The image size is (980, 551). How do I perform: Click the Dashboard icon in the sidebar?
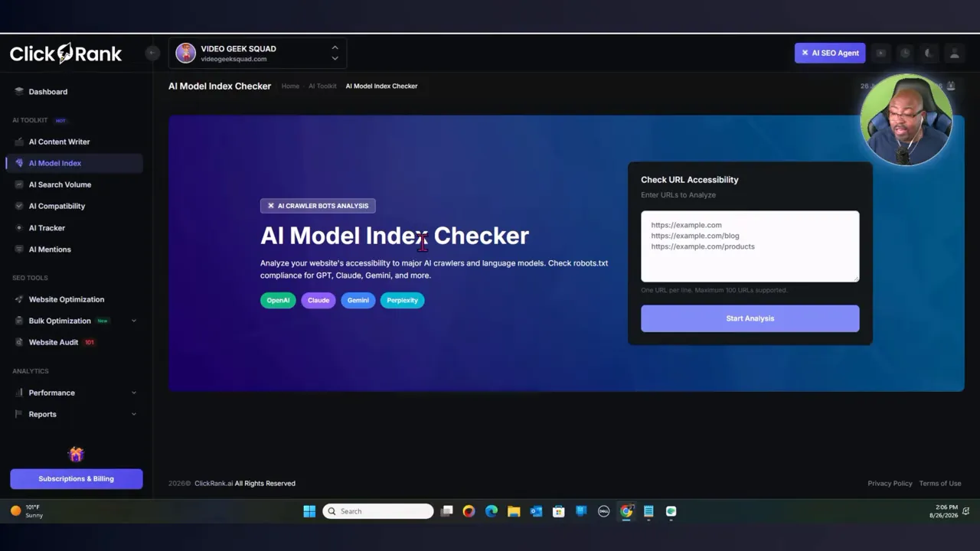pyautogui.click(x=19, y=92)
